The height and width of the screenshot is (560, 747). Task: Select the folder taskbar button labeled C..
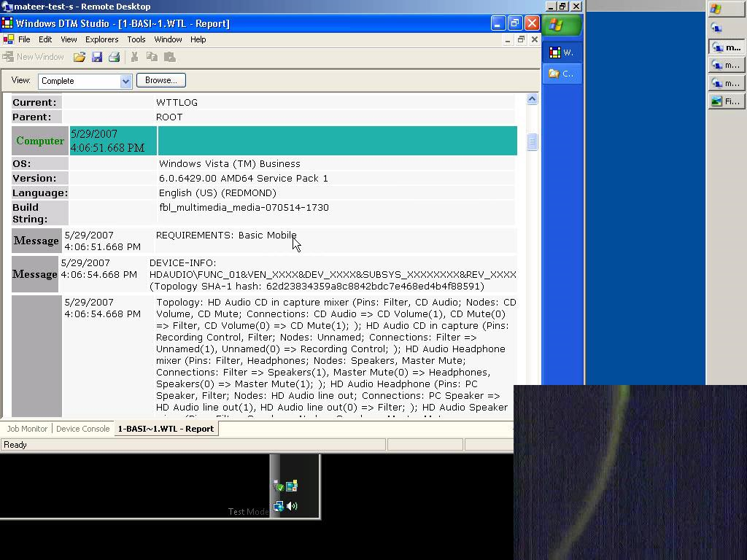(x=562, y=74)
